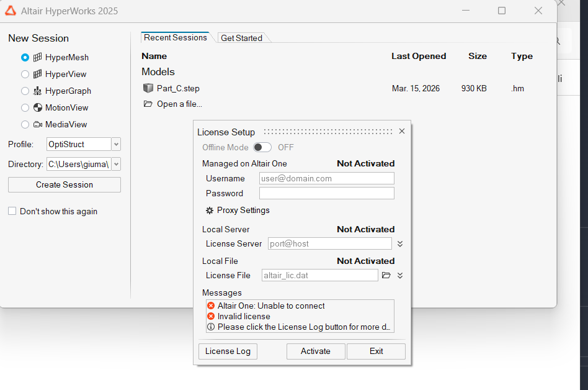
Task: Expand the License File options chevron
Action: coord(400,276)
